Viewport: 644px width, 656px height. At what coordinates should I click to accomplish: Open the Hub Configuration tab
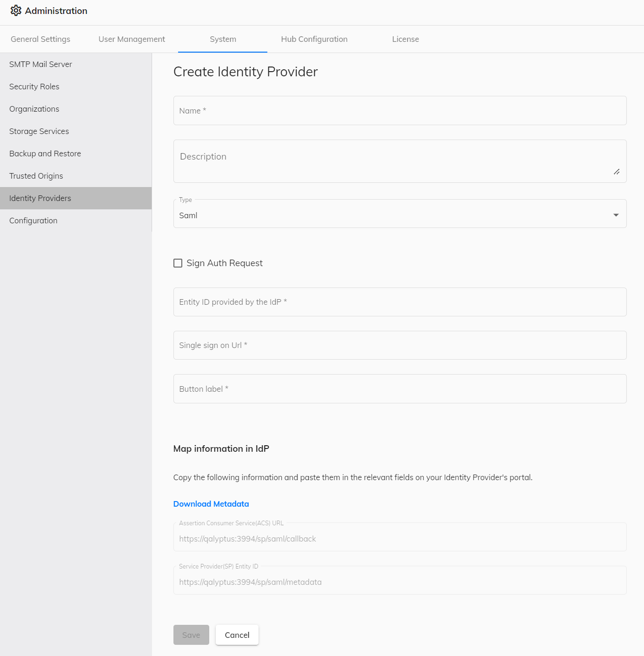(314, 39)
